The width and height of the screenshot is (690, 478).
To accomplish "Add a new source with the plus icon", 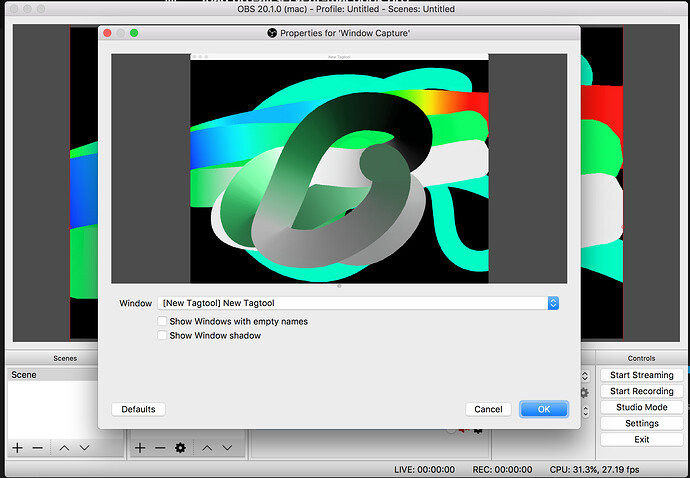I will pyautogui.click(x=140, y=448).
